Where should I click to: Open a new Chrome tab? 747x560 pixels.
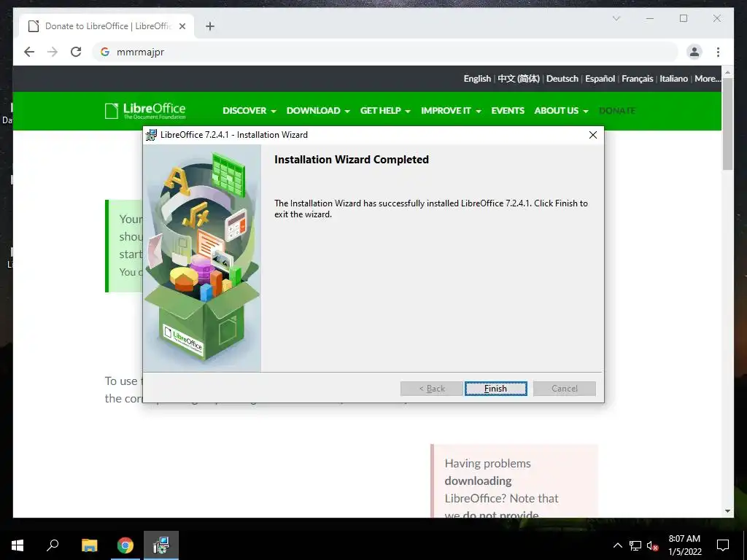point(210,26)
